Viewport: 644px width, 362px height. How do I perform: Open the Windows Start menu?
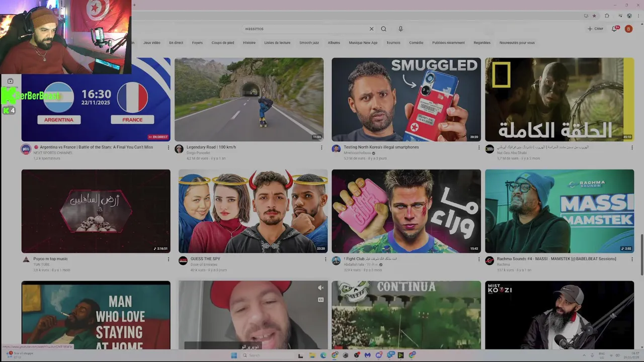pyautogui.click(x=234, y=355)
